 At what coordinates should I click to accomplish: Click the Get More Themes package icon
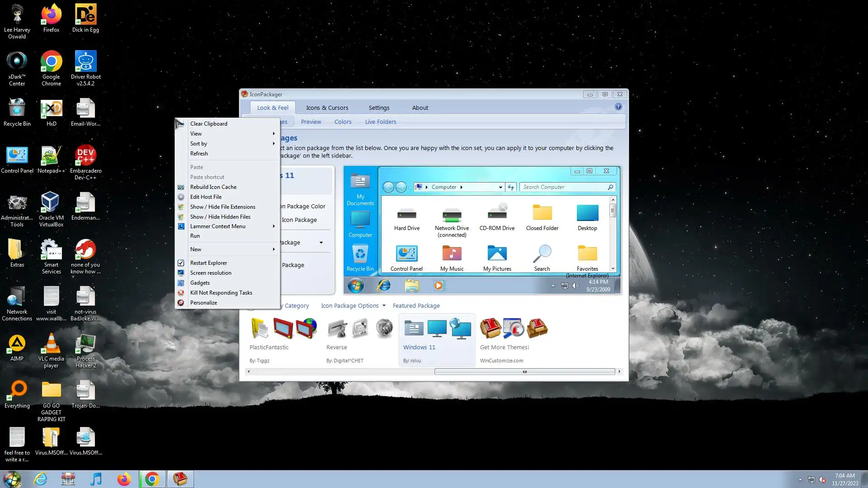click(x=513, y=328)
